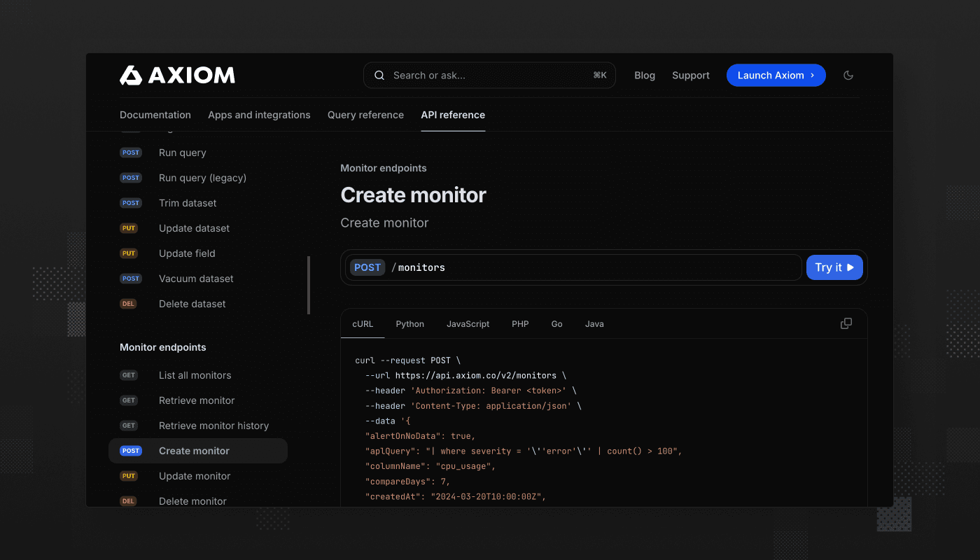Click the POST badge beside Run query

[131, 153]
